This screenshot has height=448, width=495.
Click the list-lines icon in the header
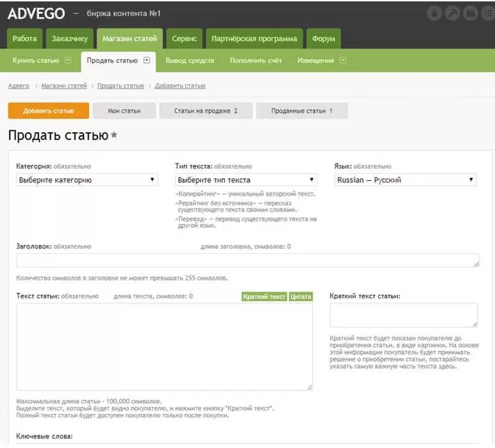(488, 13)
